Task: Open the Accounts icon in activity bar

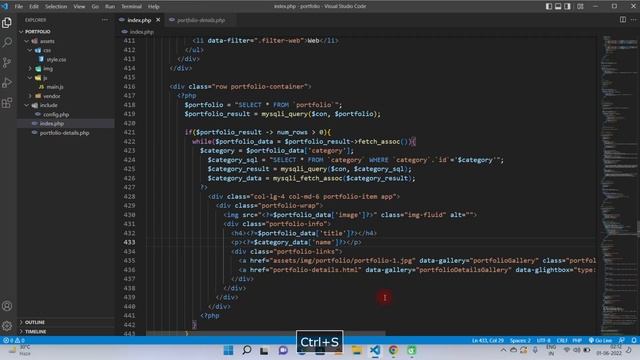Action: 7,306
